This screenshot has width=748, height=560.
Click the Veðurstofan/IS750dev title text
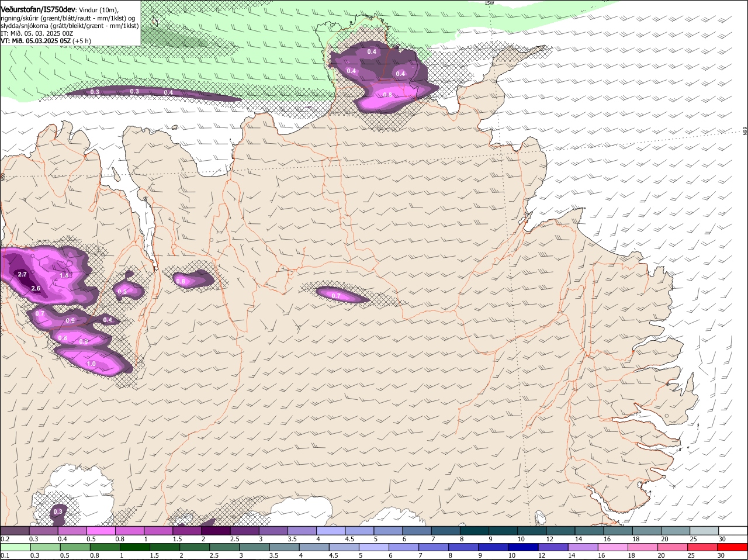point(38,9)
